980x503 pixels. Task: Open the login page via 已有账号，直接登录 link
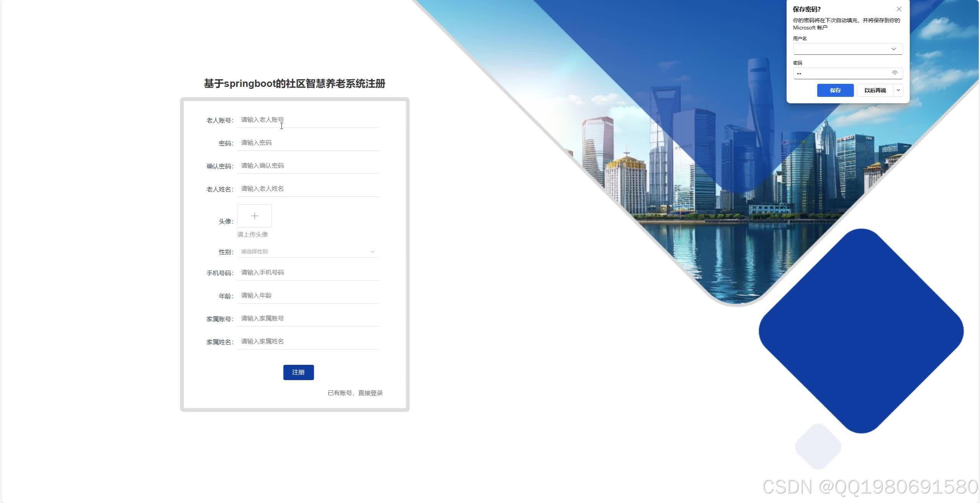[x=355, y=392]
